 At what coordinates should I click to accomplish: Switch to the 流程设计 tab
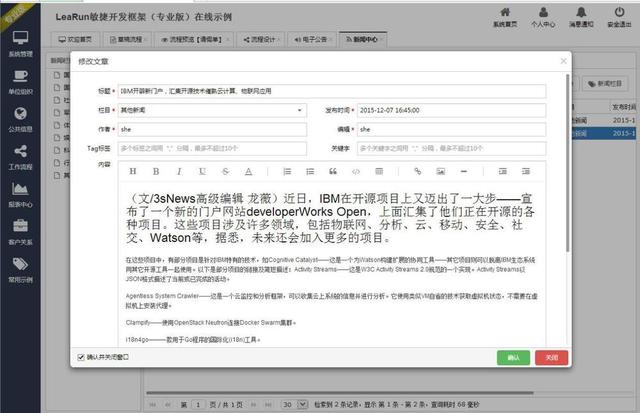[x=261, y=39]
